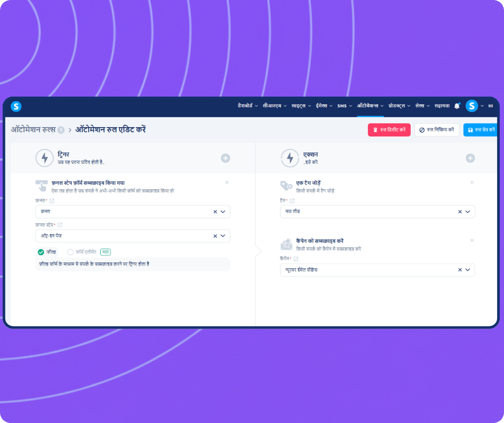The image size is (504, 423).
Task: Remove the फ़नल स्टेप फ़ॉर्म सब्सक्राइब trigger
Action: coord(227,183)
